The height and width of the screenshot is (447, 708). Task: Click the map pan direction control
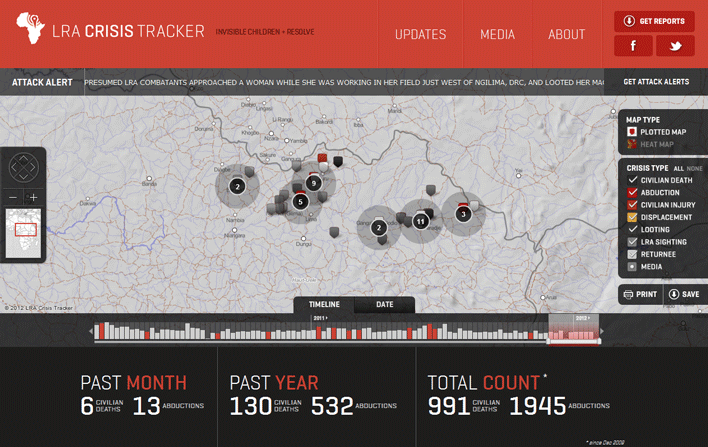coord(23,168)
